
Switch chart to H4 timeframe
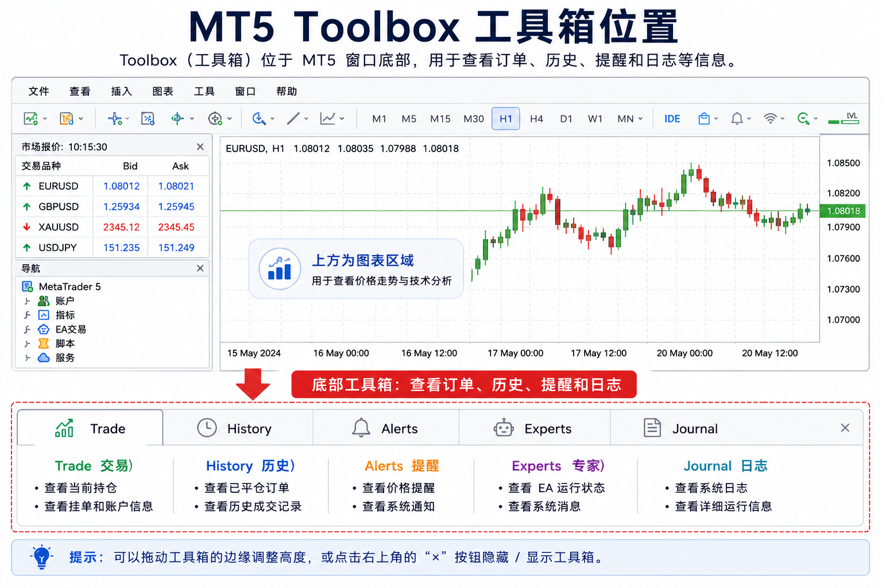tap(536, 119)
